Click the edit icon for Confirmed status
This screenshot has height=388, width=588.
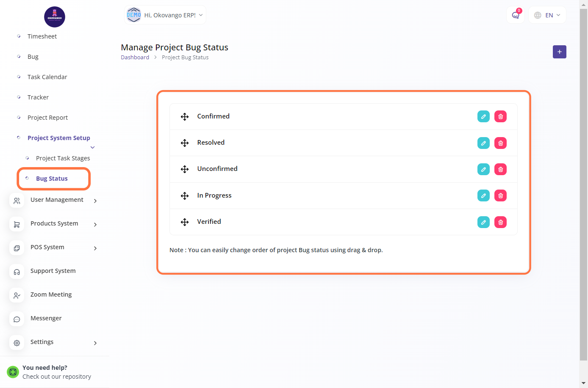(x=483, y=116)
